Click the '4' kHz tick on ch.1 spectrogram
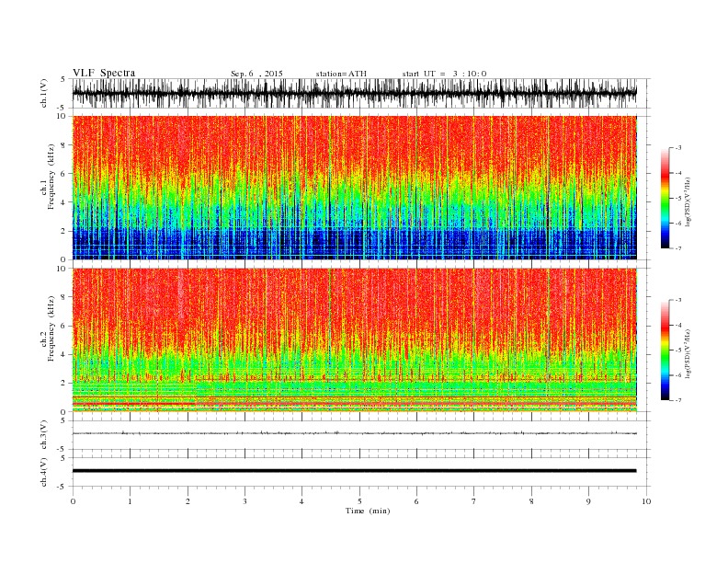Image resolution: width=728 pixels, height=563 pixels. pyautogui.click(x=63, y=202)
